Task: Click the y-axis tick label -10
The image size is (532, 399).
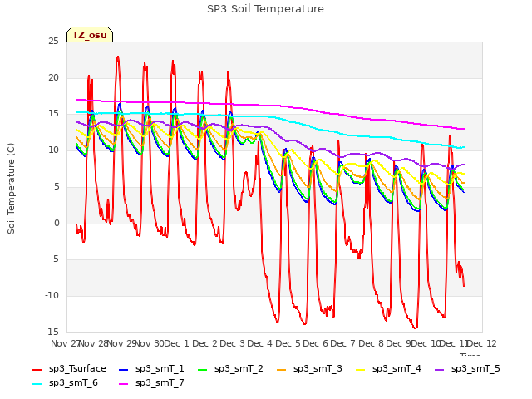Action: [52, 296]
